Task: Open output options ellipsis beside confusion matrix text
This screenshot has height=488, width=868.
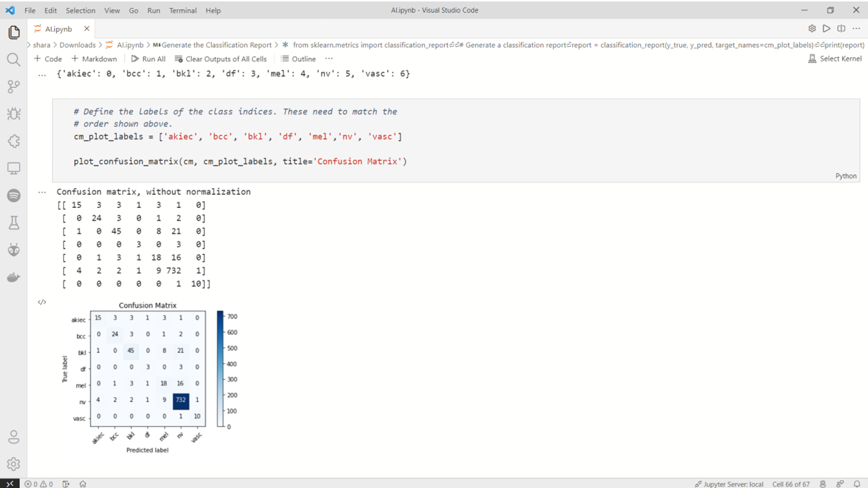Action: pos(42,192)
